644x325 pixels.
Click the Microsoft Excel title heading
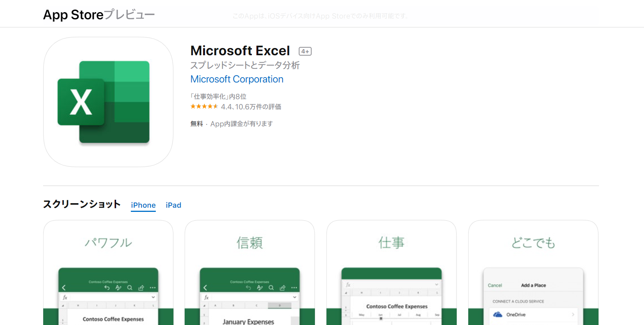pos(240,51)
